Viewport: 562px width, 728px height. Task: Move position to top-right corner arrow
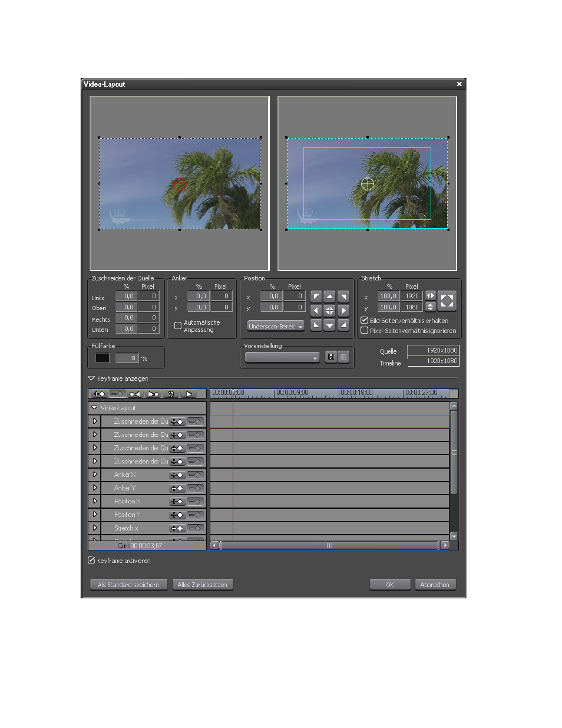tap(343, 297)
